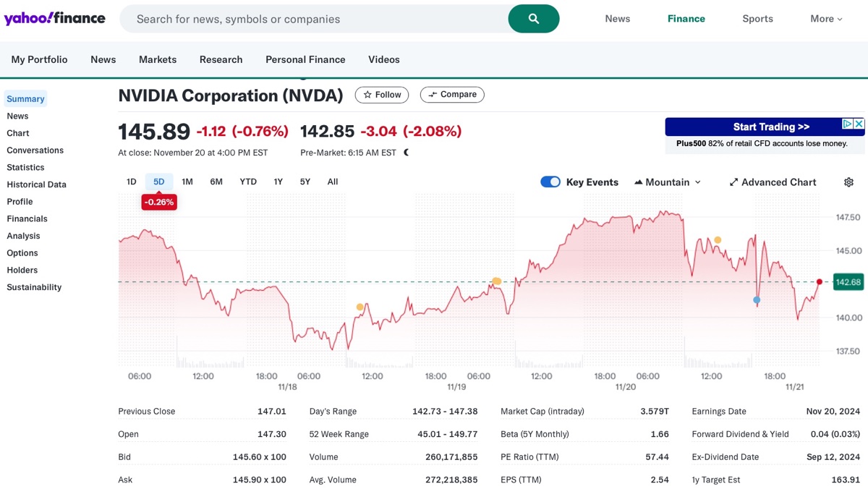Viewport: 868px width, 489px height.
Task: Click the speaker icon beside the pre-market price
Action: pos(405,153)
